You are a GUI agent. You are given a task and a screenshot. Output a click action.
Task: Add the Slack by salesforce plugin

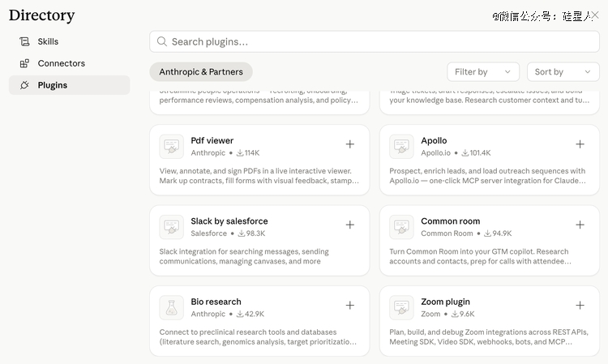pos(349,225)
